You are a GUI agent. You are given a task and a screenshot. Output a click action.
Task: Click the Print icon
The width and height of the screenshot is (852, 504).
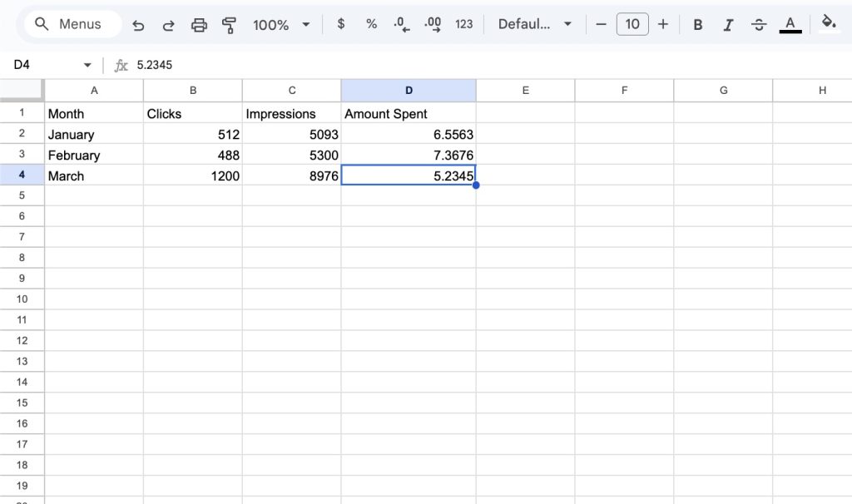[199, 25]
